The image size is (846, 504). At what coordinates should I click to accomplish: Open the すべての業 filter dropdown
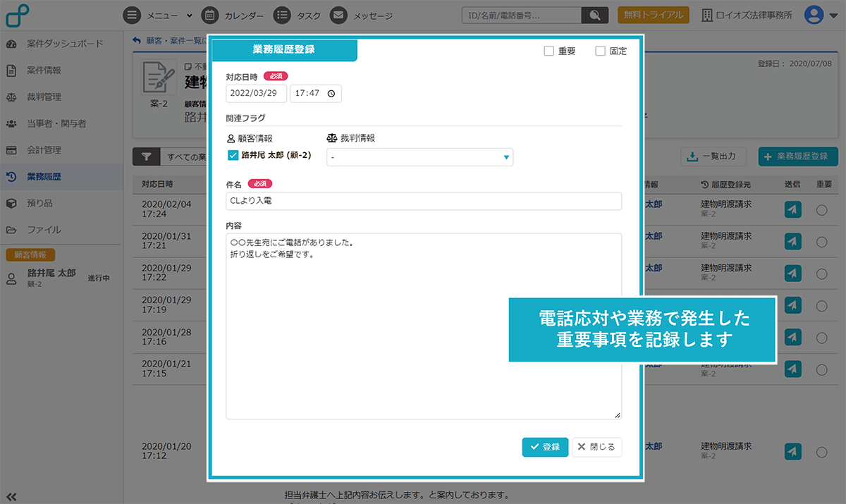coord(185,156)
